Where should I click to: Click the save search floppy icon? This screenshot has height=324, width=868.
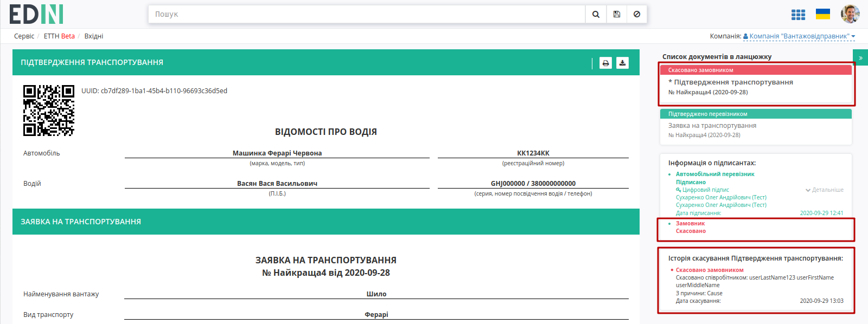click(617, 14)
